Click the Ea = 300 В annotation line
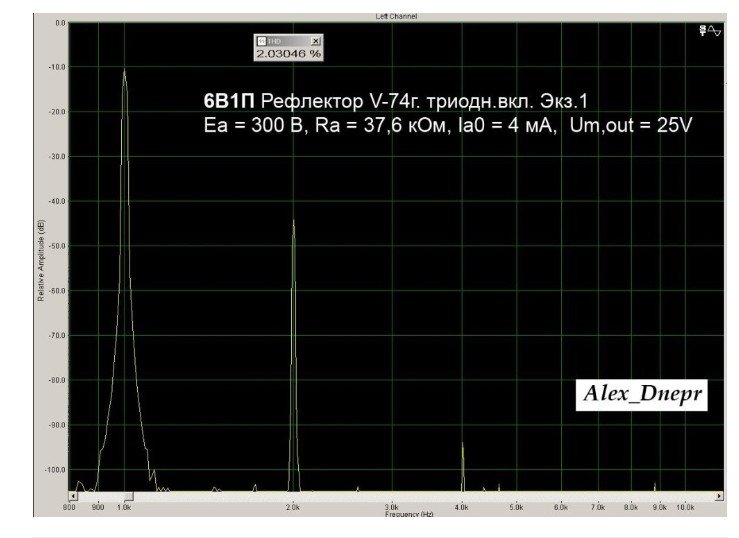Viewport: 739px width, 538px height. [x=448, y=125]
